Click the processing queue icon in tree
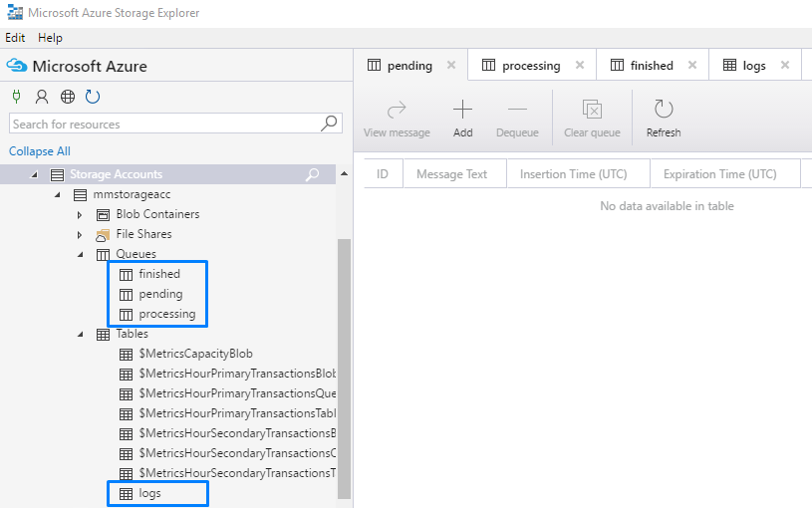Image resolution: width=812 pixels, height=508 pixels. [126, 315]
